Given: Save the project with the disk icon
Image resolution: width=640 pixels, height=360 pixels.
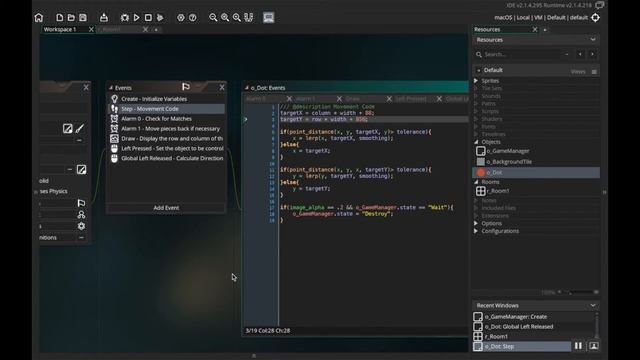Looking at the screenshot, I should coord(83,18).
